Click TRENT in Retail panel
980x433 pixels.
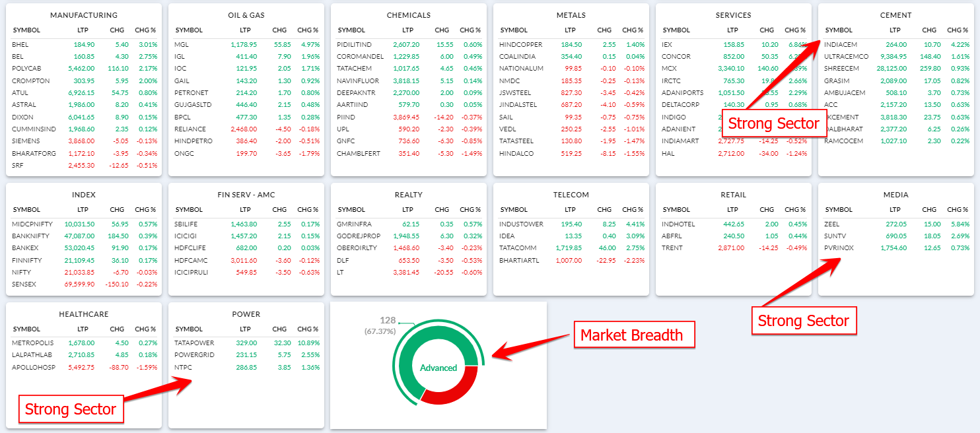click(671, 248)
